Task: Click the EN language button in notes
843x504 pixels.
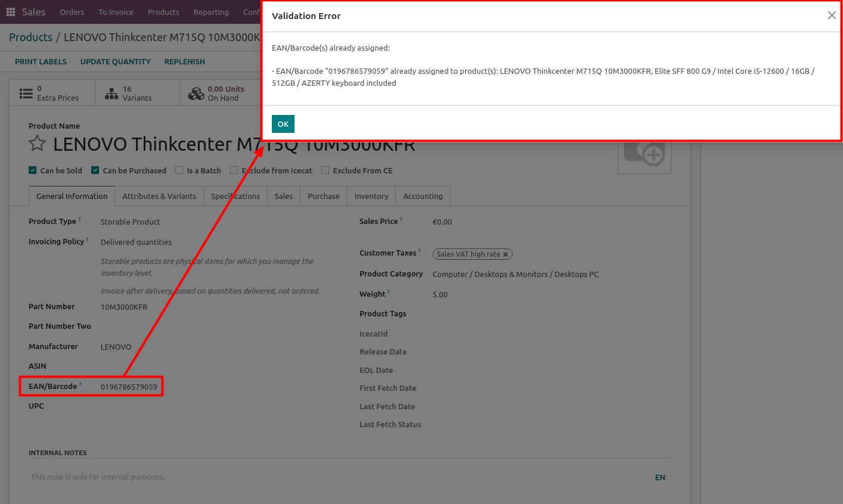Action: tap(660, 477)
